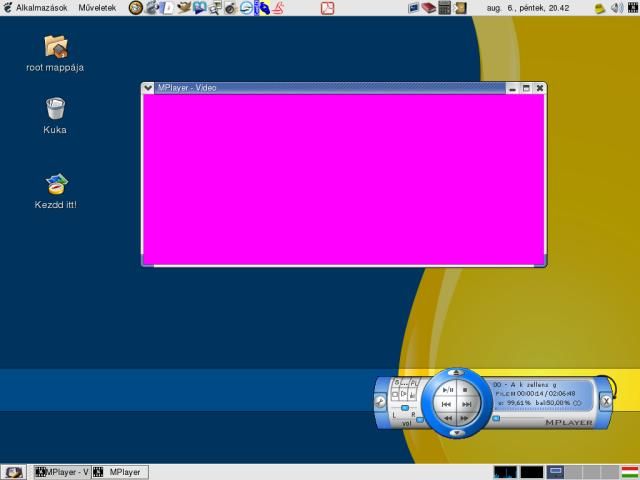The height and width of the screenshot is (480, 640).
Task: Open the speaker volume control in top panel
Action: [x=617, y=8]
